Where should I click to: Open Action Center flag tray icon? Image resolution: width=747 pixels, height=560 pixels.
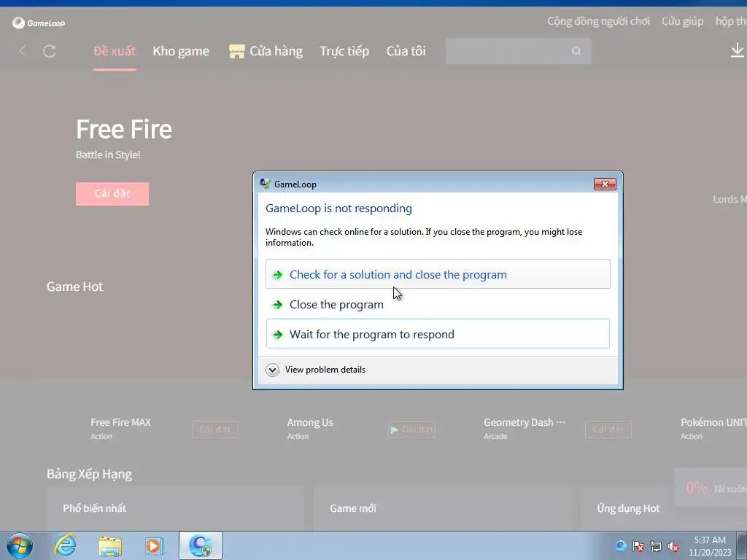tap(638, 547)
